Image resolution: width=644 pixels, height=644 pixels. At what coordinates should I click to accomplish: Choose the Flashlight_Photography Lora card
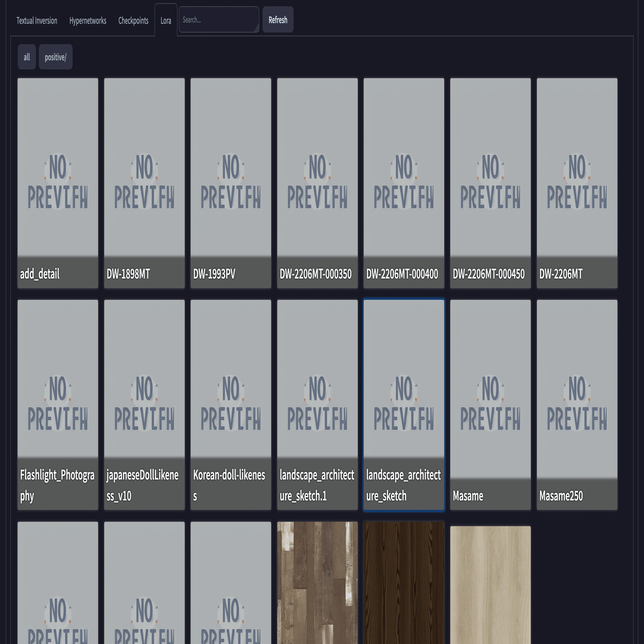(x=58, y=405)
